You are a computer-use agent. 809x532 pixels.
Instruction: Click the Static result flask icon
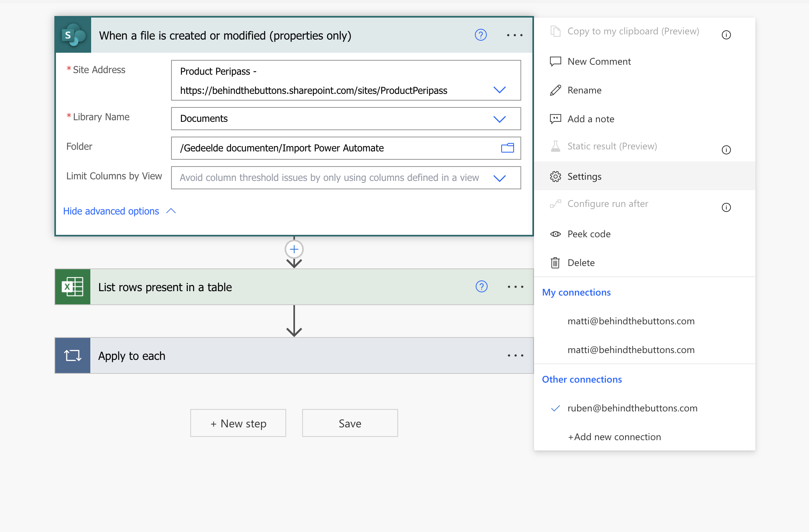tap(556, 146)
